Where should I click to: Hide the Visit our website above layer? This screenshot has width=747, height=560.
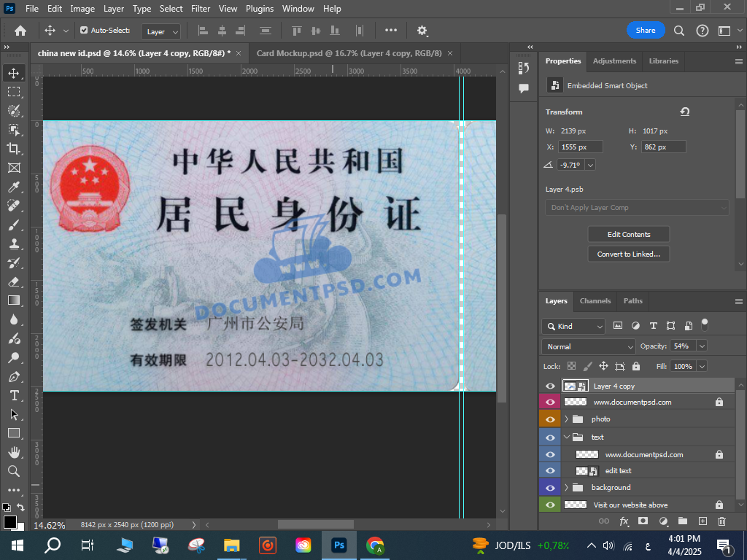click(x=550, y=505)
